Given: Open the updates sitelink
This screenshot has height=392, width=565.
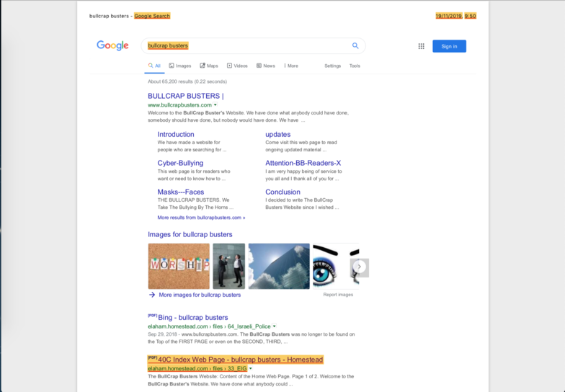Looking at the screenshot, I should click(278, 134).
